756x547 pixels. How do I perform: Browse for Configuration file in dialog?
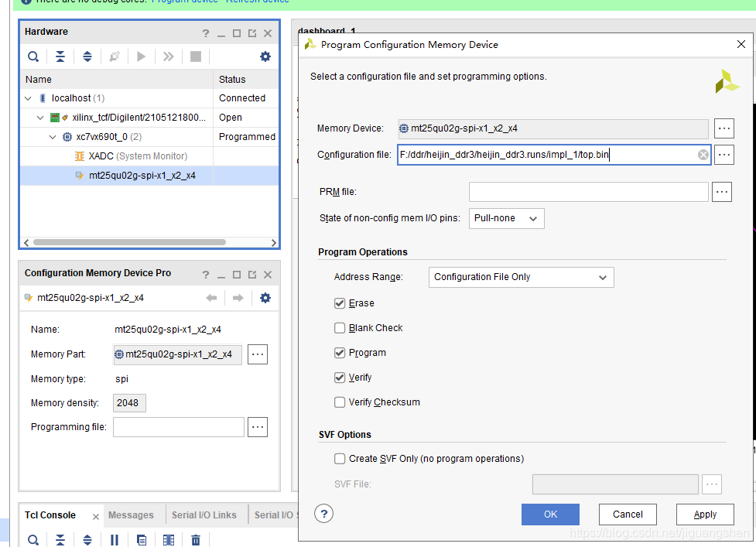point(724,155)
